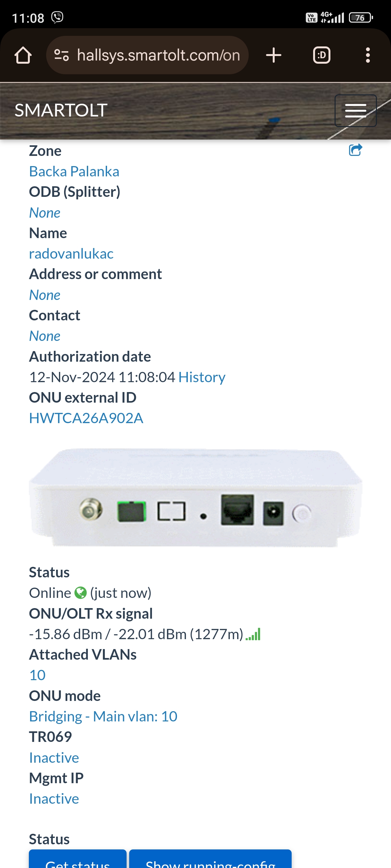
Task: Click the Show running-config button
Action: [x=210, y=860]
